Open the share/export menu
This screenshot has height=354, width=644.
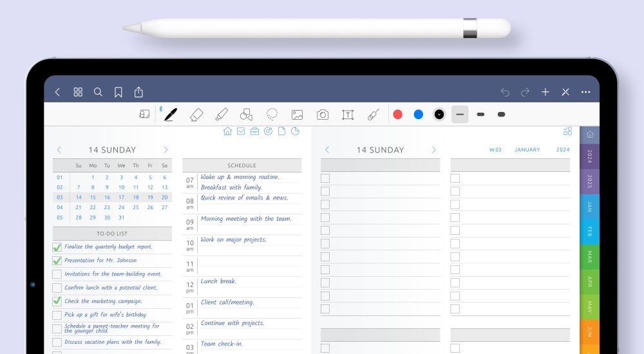click(139, 92)
